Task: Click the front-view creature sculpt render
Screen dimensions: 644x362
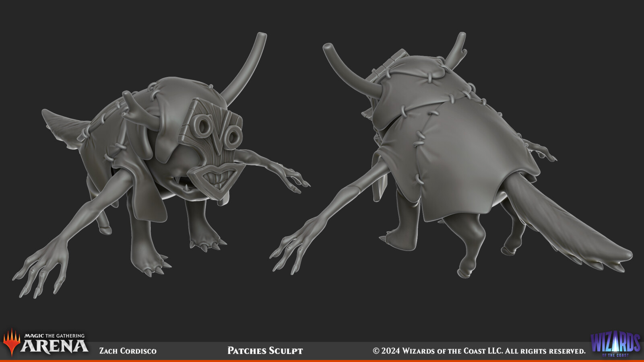Action: [161, 165]
